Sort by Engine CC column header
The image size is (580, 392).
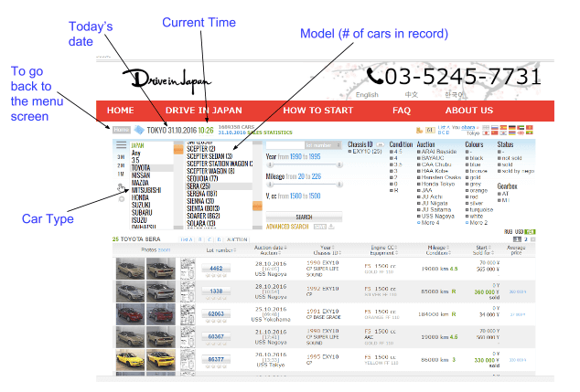coord(383,248)
